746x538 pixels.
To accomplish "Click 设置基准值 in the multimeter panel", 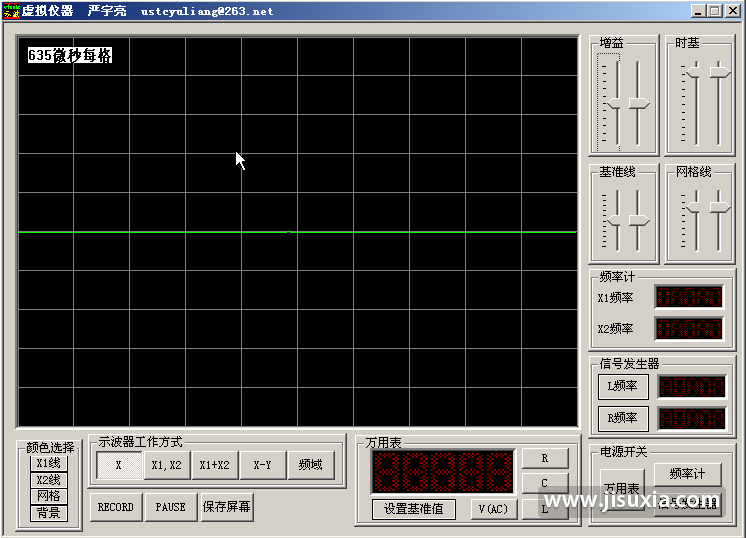I will 413,508.
